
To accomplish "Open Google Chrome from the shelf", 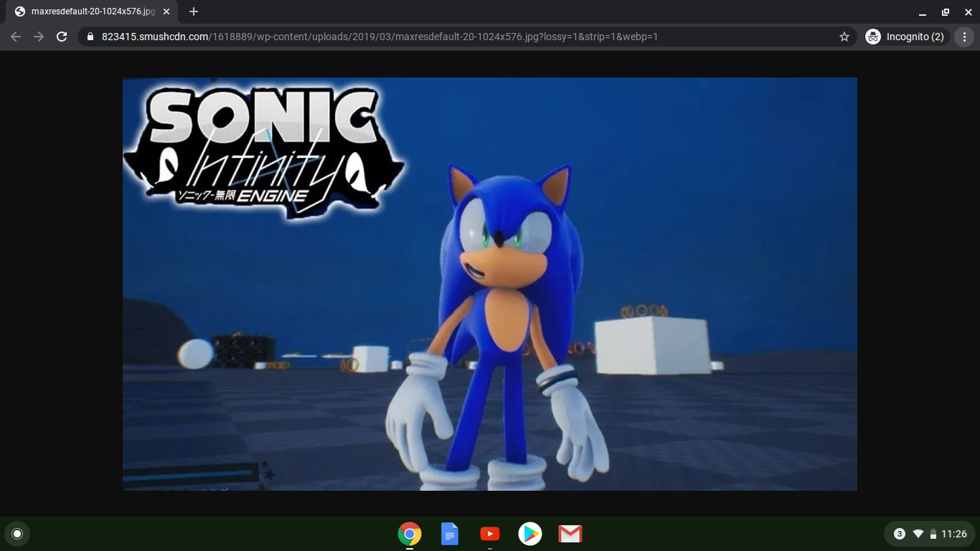I will pos(410,534).
